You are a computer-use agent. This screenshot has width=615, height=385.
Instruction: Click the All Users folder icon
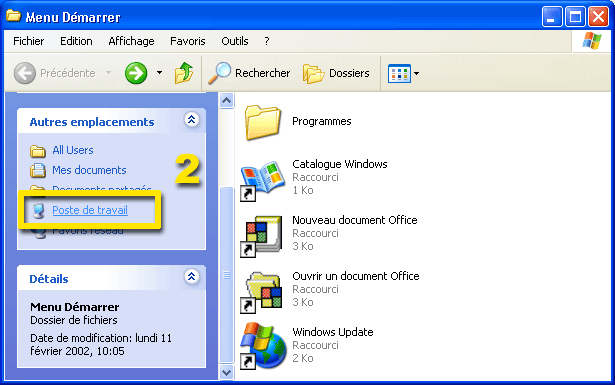coord(38,151)
